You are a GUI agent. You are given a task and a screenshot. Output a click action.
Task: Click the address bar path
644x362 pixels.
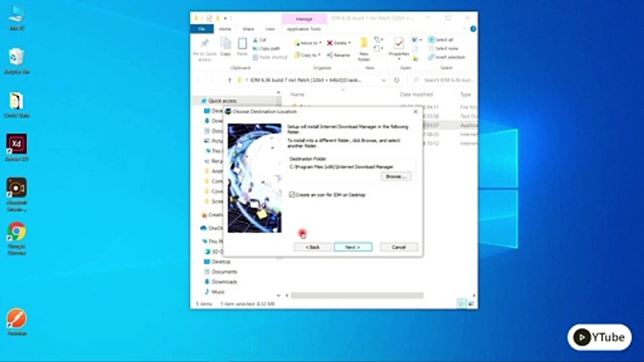click(x=306, y=80)
